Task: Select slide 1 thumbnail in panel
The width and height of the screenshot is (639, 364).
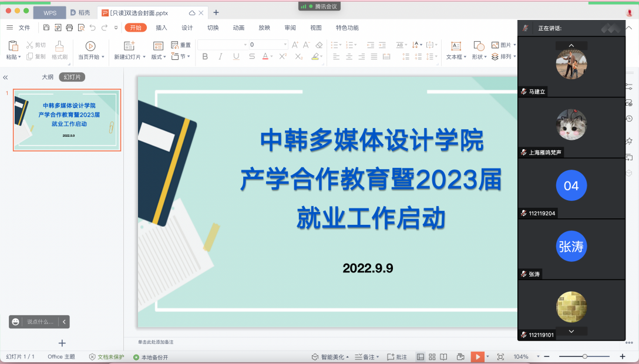Action: tap(67, 120)
